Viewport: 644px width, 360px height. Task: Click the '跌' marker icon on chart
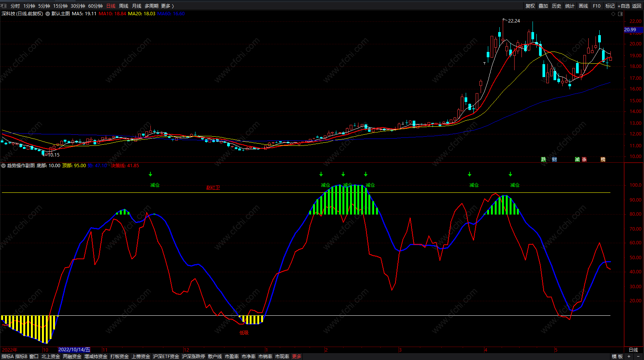pyautogui.click(x=544, y=160)
